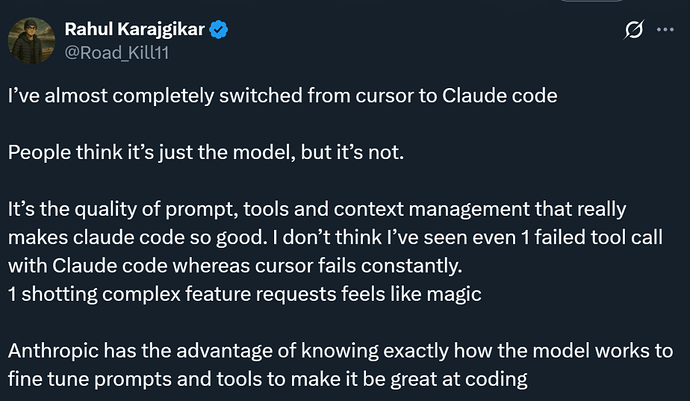Click the Grok slashed-circle icon
The image size is (690, 401).
(x=632, y=32)
